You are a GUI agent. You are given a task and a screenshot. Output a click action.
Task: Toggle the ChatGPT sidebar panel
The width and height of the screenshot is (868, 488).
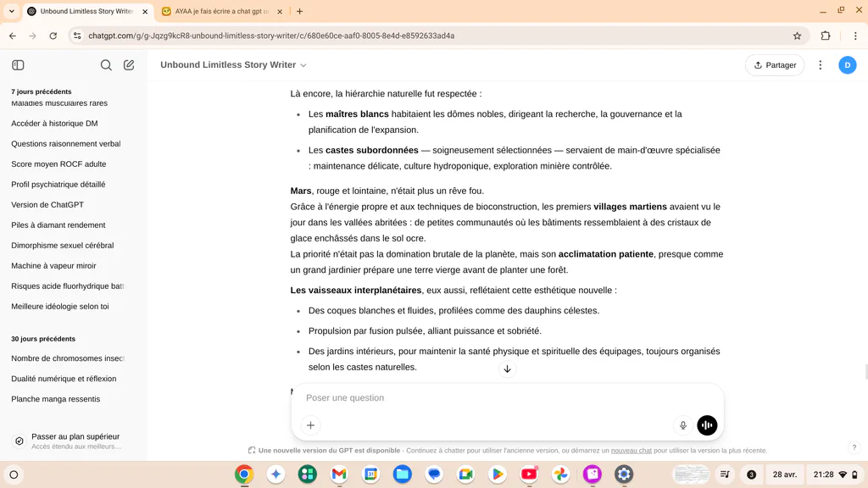[x=18, y=64]
